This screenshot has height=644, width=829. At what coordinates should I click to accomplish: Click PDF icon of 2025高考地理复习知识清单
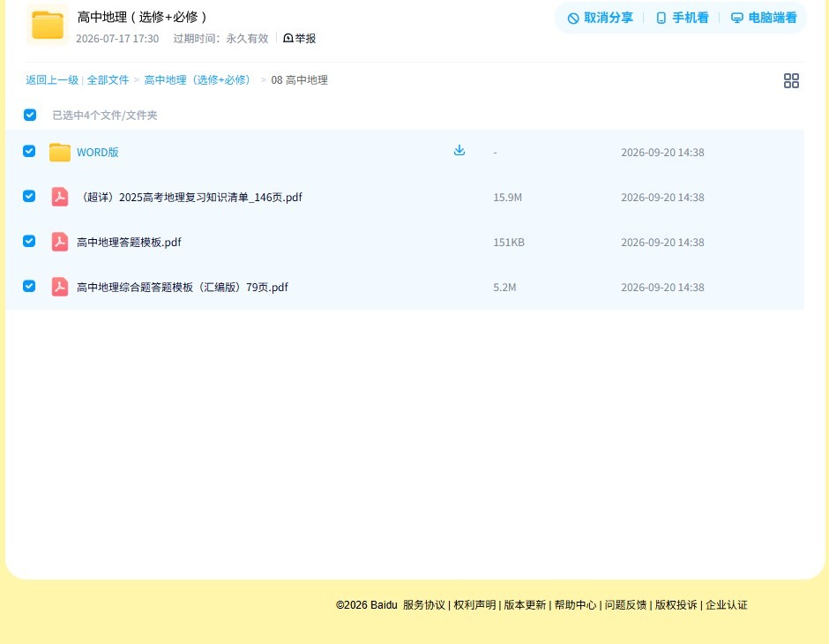60,197
